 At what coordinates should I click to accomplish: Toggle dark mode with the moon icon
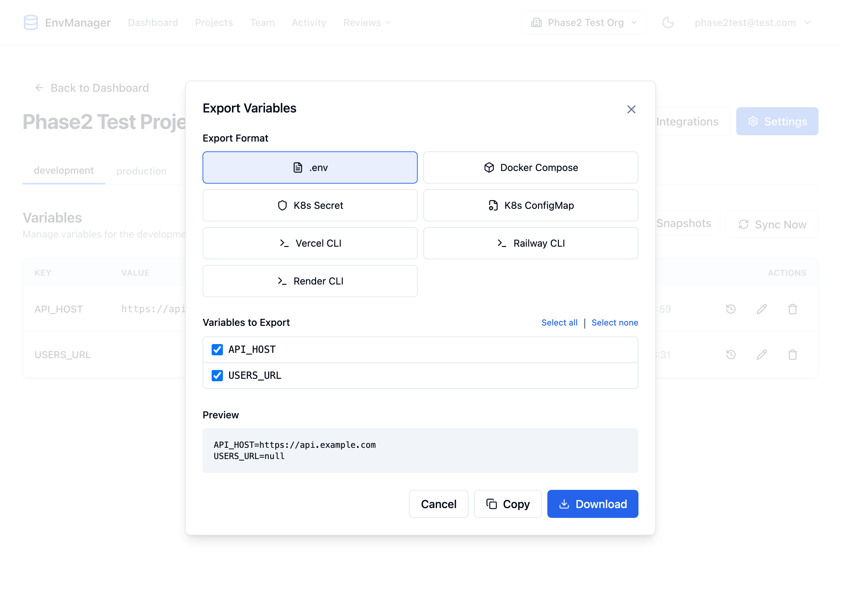tap(668, 22)
